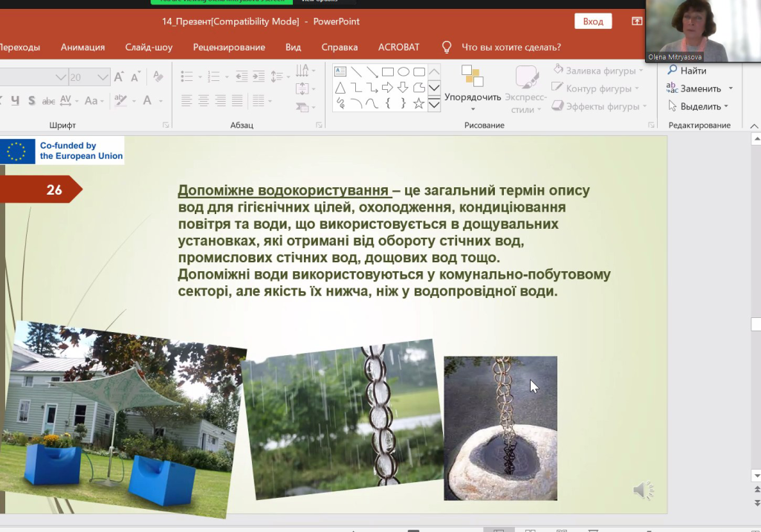Open the font color dropdown arrow
The height and width of the screenshot is (532, 761).
coord(161,100)
